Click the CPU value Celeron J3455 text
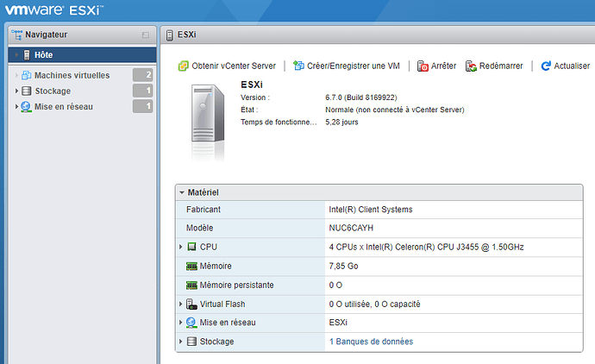The image size is (595, 364). pos(426,247)
